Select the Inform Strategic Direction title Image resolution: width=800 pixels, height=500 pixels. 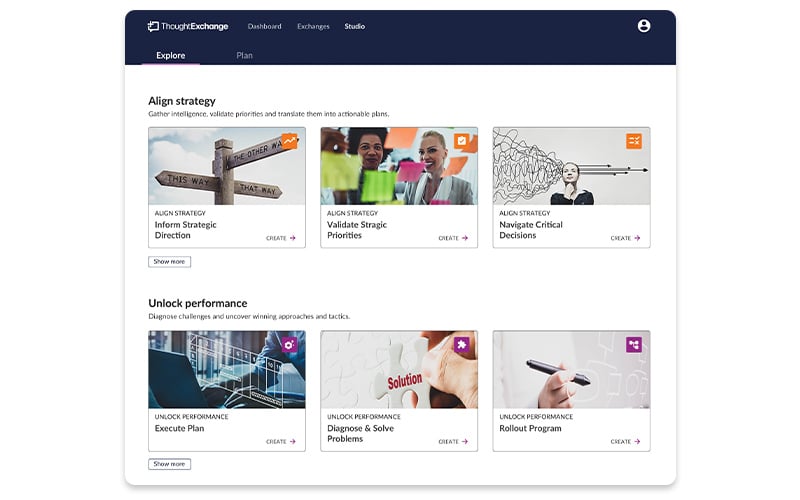point(186,230)
